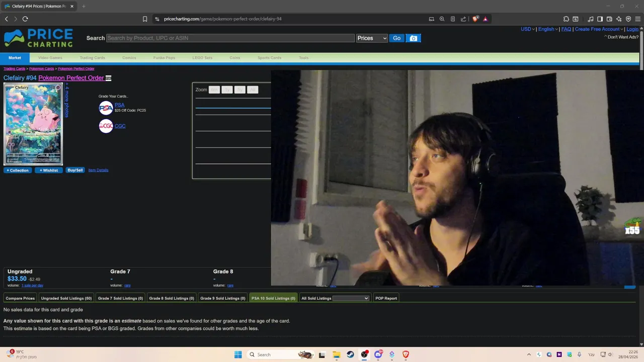
Task: Click the CGC grading logo
Action: point(106,126)
